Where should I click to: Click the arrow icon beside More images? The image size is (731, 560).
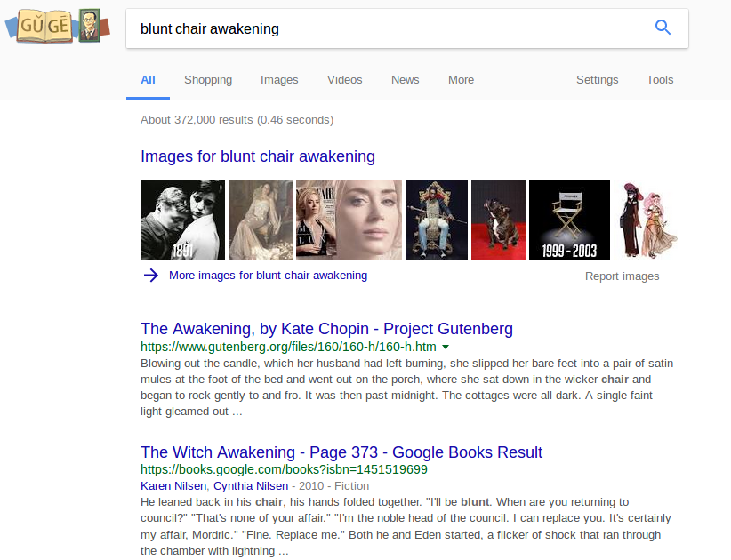point(150,276)
